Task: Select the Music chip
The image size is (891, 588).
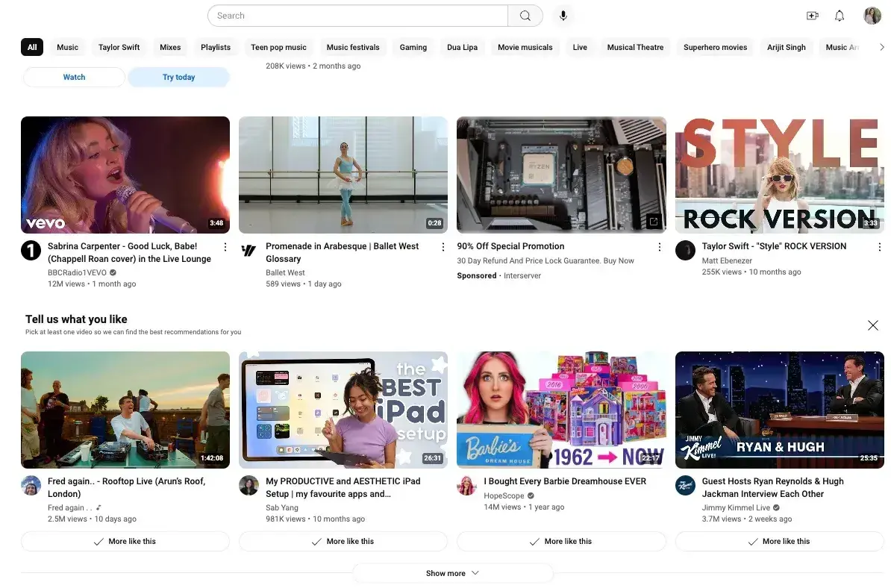Action: [68, 47]
